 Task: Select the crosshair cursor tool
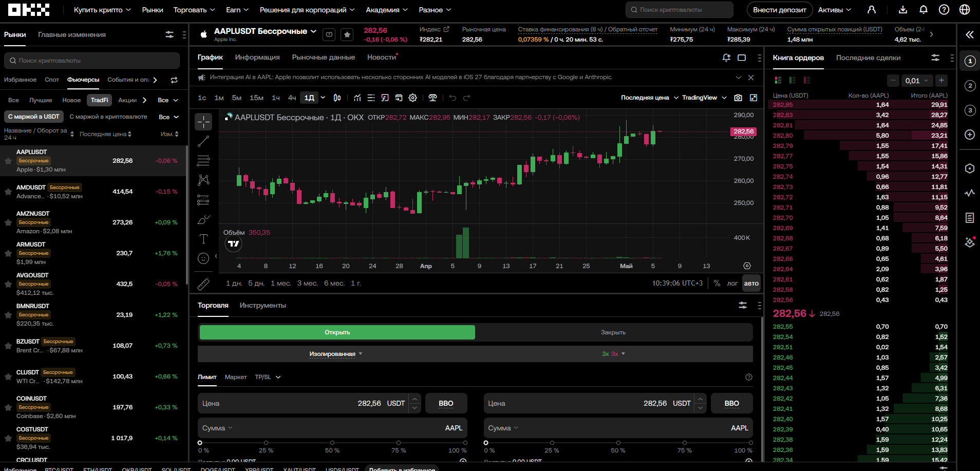(203, 122)
